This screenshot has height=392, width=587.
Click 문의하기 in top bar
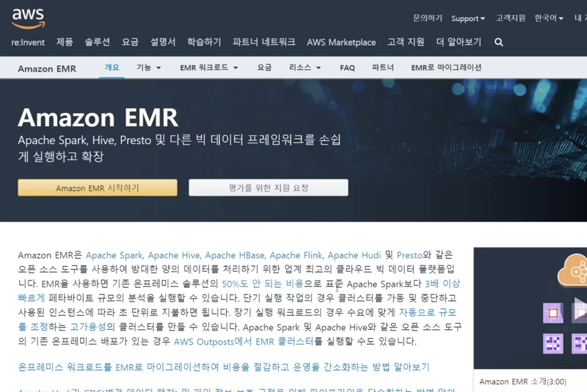click(428, 18)
